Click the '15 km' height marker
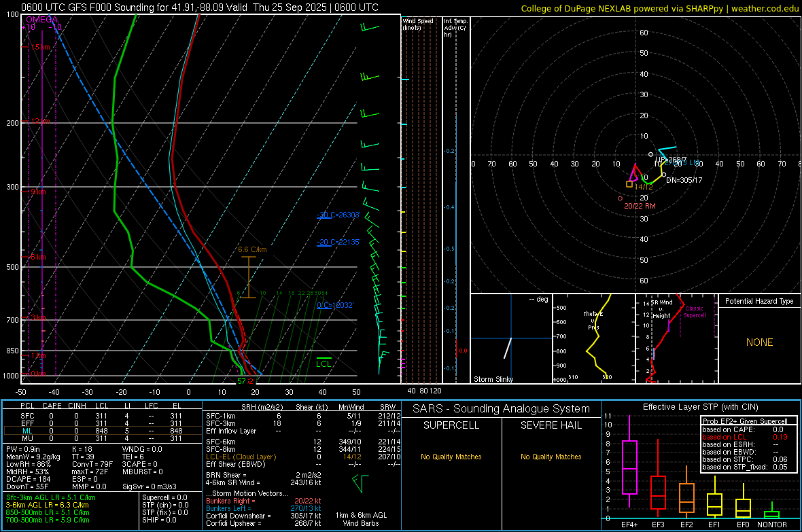This screenshot has height=532, width=802. (x=40, y=47)
